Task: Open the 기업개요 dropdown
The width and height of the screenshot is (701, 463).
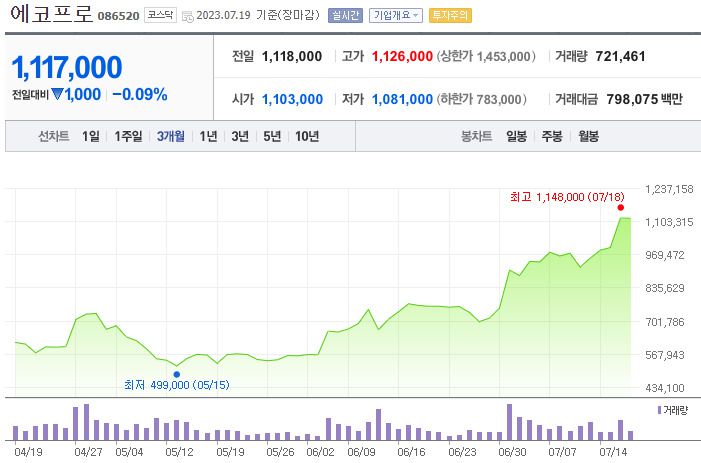Action: pyautogui.click(x=395, y=16)
